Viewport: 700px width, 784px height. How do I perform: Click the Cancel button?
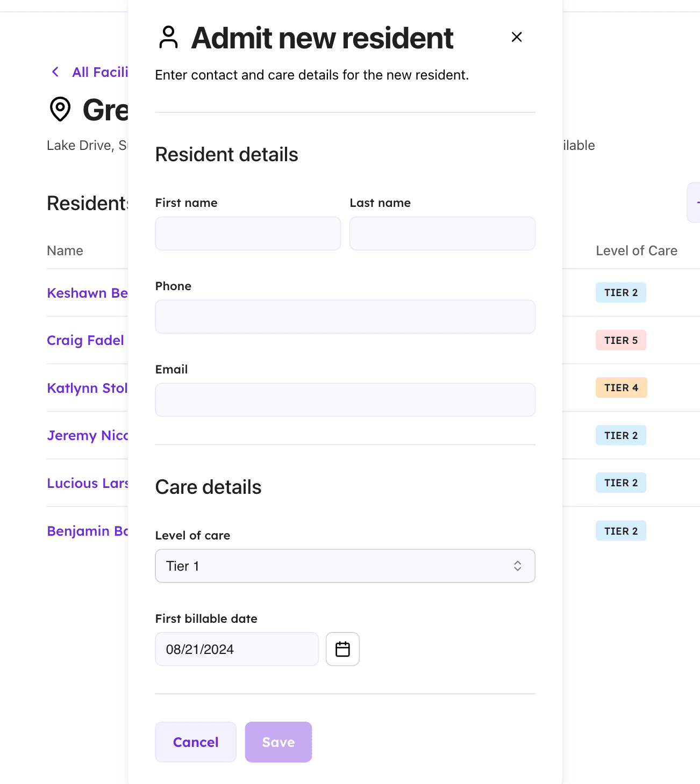click(195, 742)
